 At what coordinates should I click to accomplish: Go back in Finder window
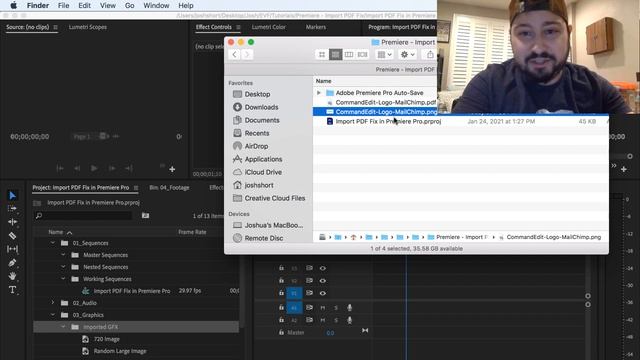point(234,54)
